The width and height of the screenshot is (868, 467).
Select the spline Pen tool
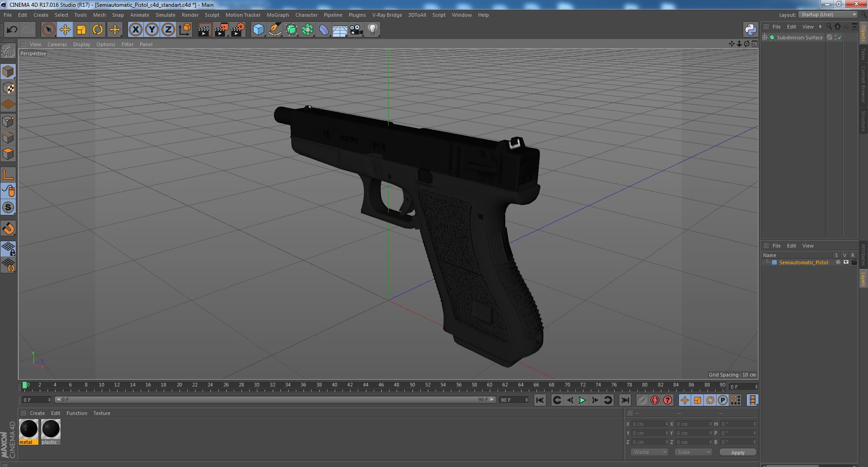click(275, 30)
